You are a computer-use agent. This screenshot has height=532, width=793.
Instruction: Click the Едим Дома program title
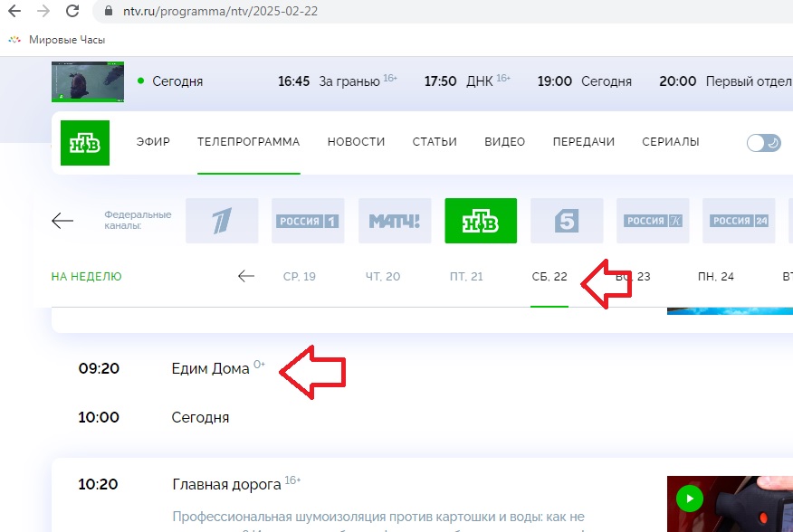[210, 368]
